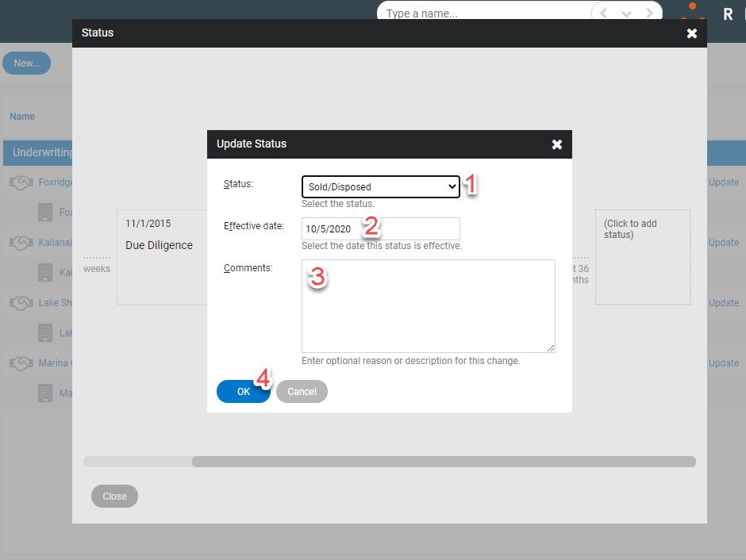
Task: Click building icon under Foxridge row
Action: click(x=45, y=213)
